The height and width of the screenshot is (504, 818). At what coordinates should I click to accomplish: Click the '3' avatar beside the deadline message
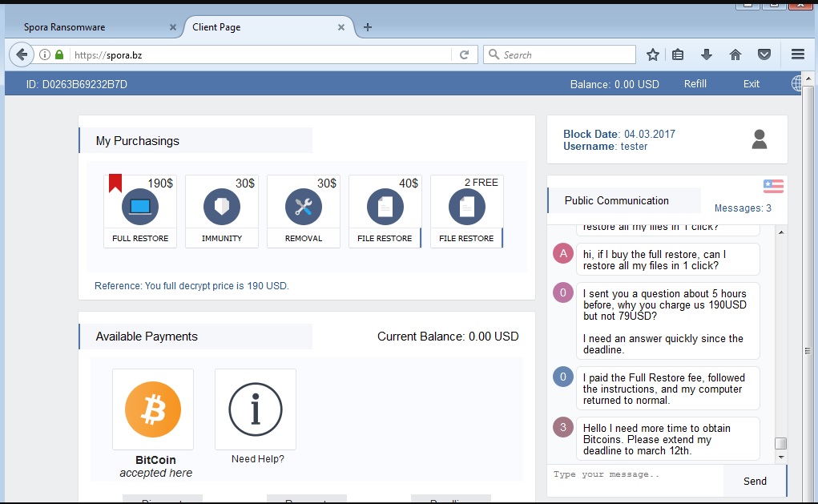[x=563, y=427]
